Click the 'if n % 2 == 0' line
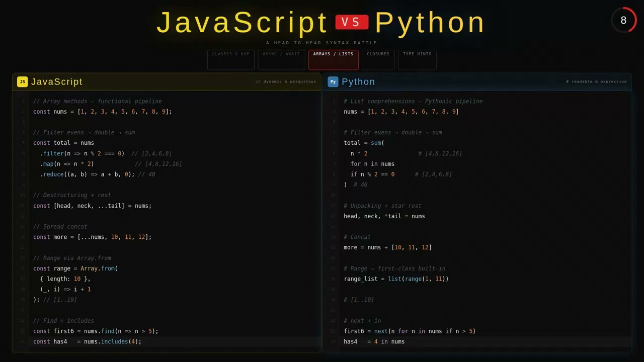 [401, 174]
